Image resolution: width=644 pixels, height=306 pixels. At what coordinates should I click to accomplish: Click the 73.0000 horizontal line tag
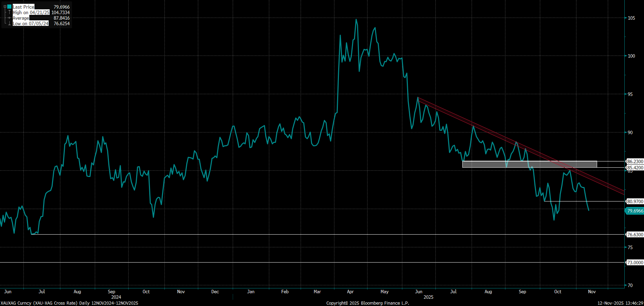click(x=635, y=263)
